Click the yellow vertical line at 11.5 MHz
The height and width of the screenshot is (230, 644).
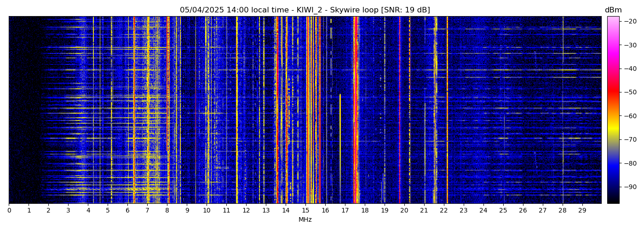pyautogui.click(x=237, y=110)
